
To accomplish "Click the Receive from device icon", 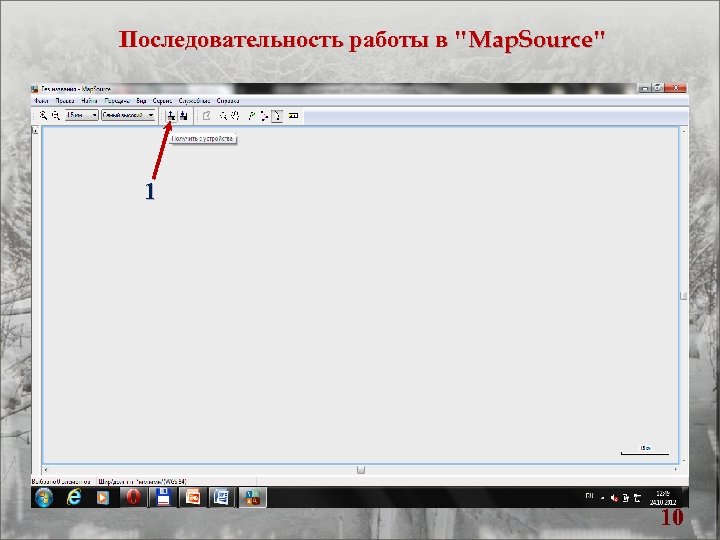I will click(171, 115).
